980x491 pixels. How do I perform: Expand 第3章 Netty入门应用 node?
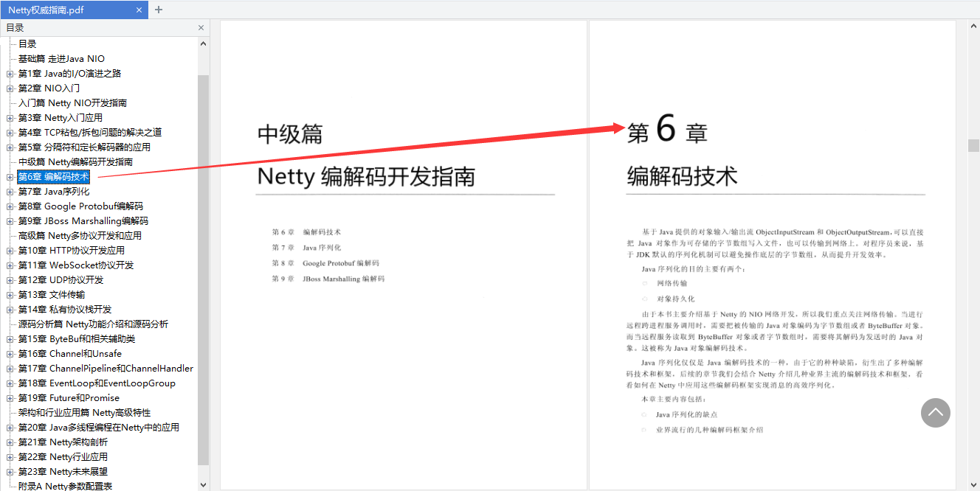[10, 118]
